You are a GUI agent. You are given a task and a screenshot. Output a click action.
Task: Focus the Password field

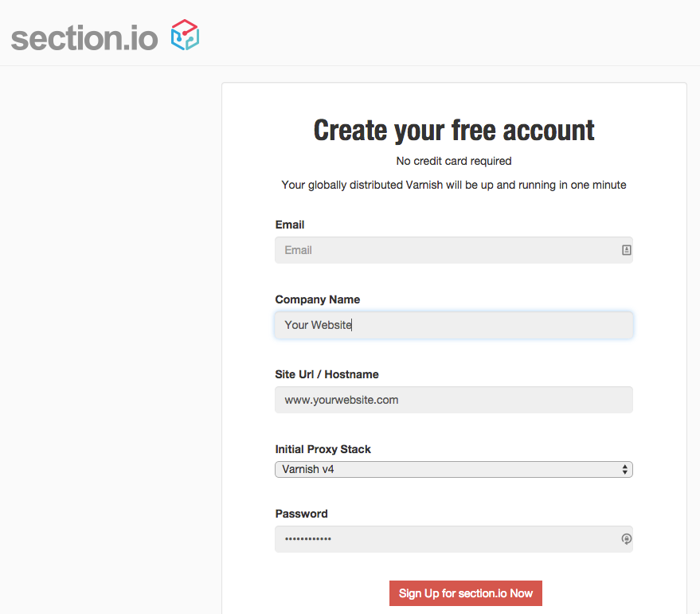pos(446,539)
